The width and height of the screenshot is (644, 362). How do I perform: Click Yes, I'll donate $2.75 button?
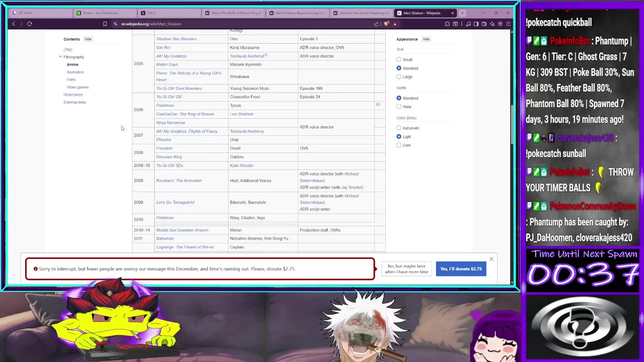[461, 268]
